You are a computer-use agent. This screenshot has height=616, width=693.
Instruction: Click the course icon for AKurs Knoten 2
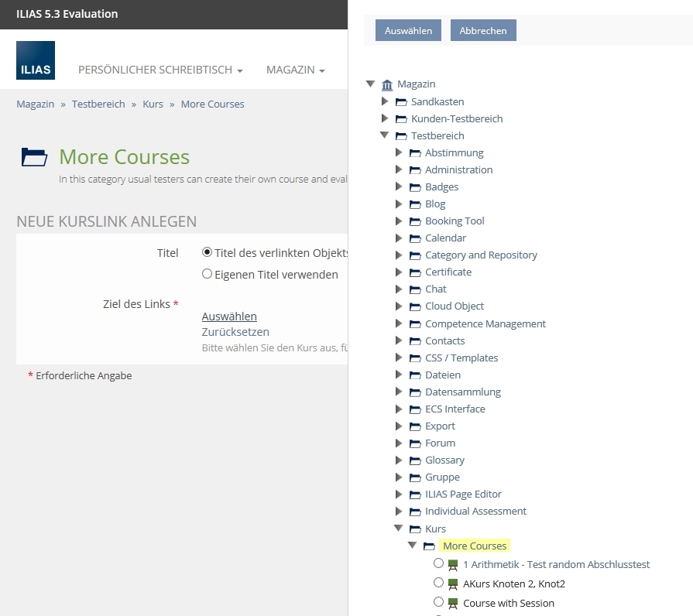[453, 584]
